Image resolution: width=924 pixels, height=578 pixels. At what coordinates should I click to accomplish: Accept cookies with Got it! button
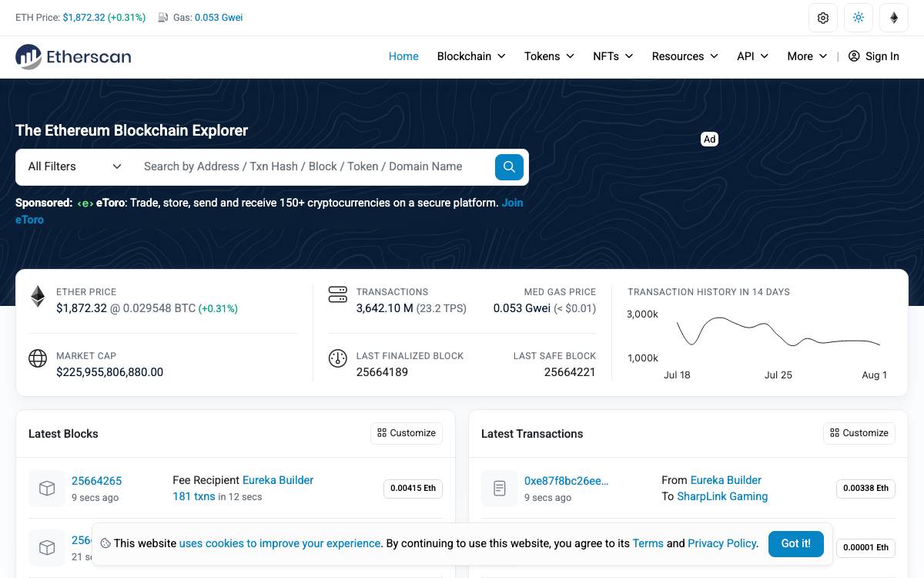pyautogui.click(x=795, y=543)
